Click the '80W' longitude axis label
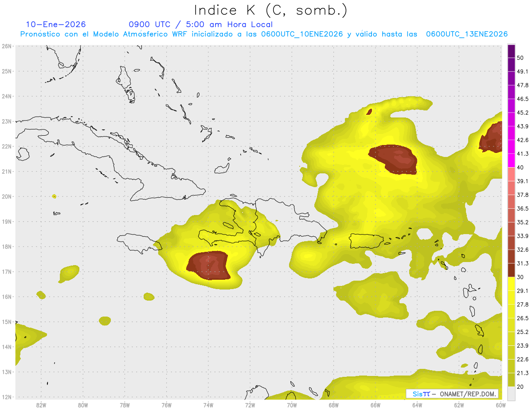Viewport: 532px width, 411px height. (83, 405)
